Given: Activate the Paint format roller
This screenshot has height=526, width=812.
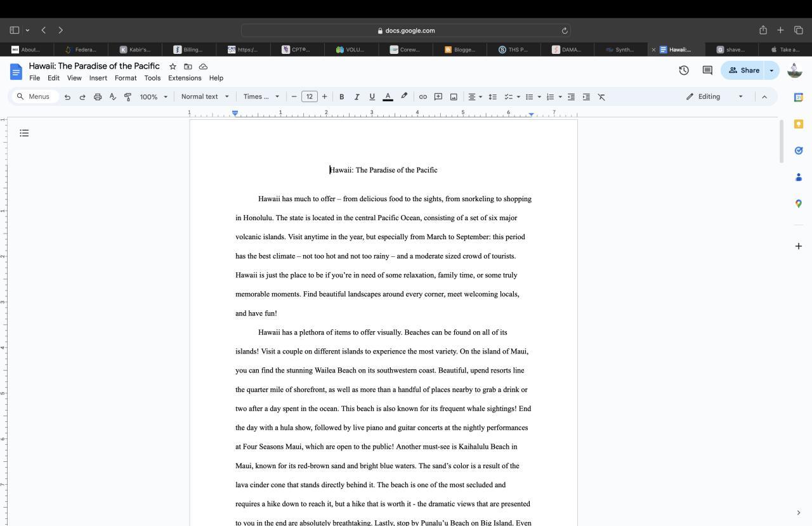Looking at the screenshot, I should pyautogui.click(x=128, y=96).
